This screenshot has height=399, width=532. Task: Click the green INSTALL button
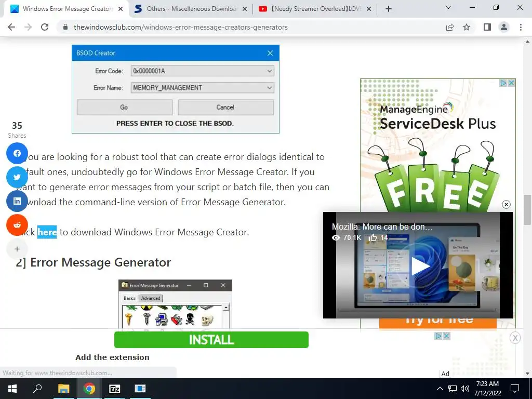(211, 340)
